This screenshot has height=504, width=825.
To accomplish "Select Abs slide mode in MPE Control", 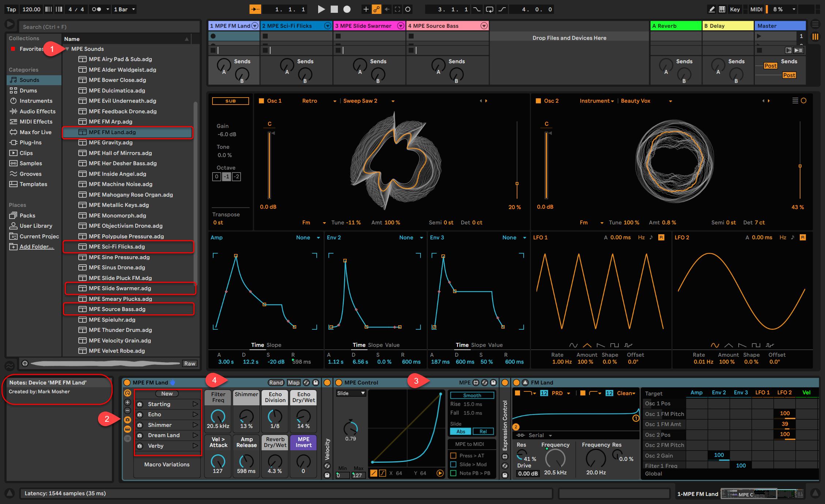I will pos(461,431).
